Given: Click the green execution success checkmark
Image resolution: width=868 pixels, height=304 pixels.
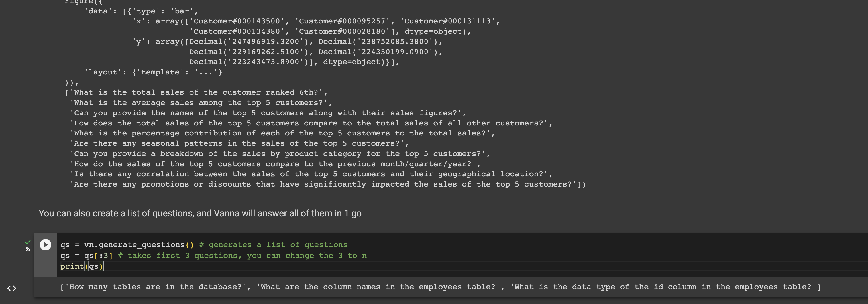Looking at the screenshot, I should 28,242.
